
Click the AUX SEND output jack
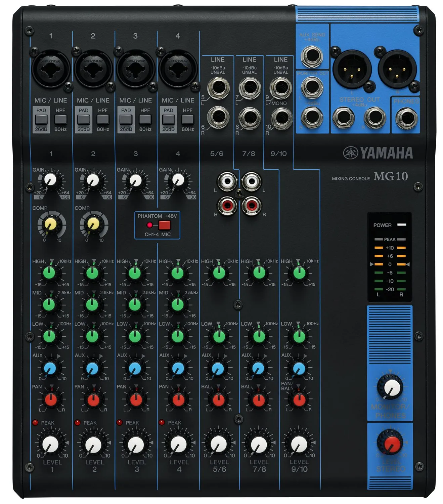click(x=312, y=55)
